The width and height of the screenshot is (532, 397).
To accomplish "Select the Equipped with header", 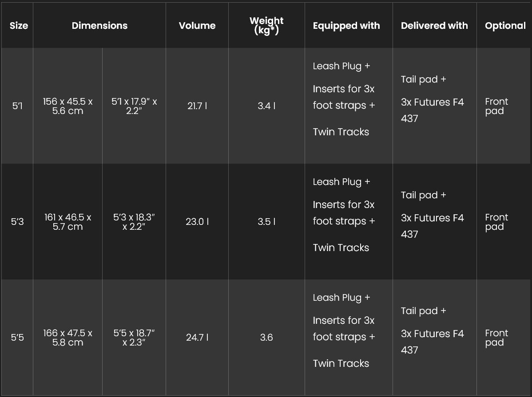I will coord(346,26).
